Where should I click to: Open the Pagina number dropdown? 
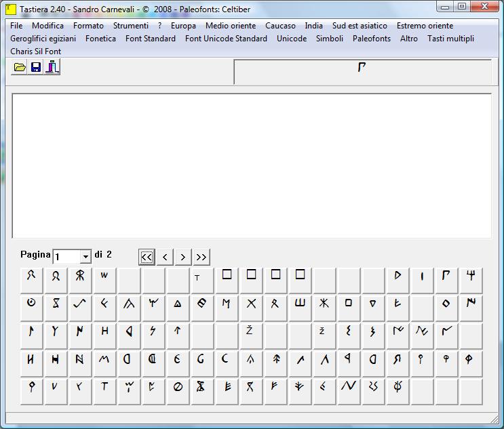pos(85,257)
